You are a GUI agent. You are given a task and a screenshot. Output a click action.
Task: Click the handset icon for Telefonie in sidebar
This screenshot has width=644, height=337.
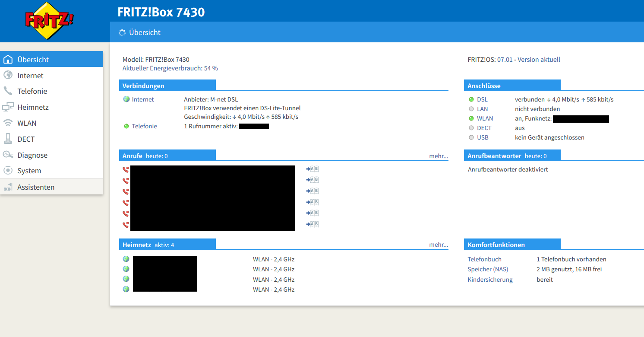pyautogui.click(x=8, y=91)
